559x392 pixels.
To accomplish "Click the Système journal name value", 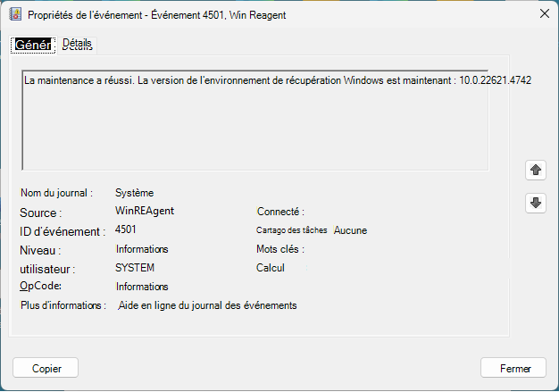I will (x=135, y=193).
